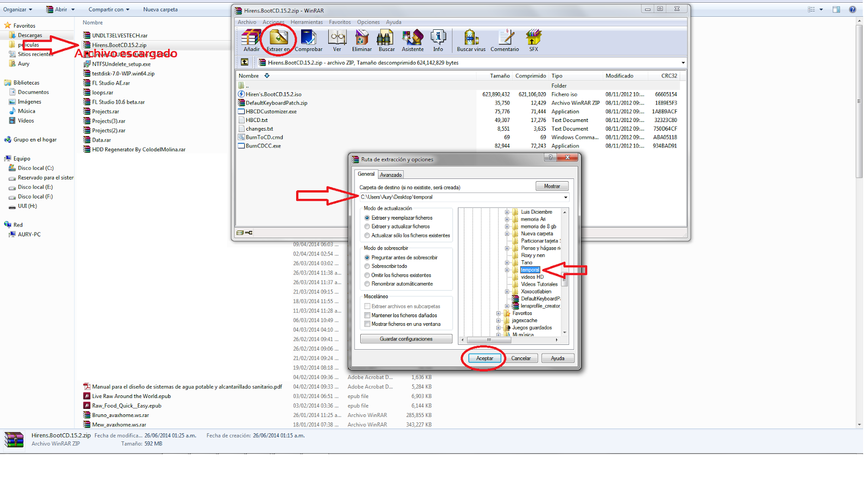
Task: Open the Opciones menu
Action: click(x=368, y=22)
